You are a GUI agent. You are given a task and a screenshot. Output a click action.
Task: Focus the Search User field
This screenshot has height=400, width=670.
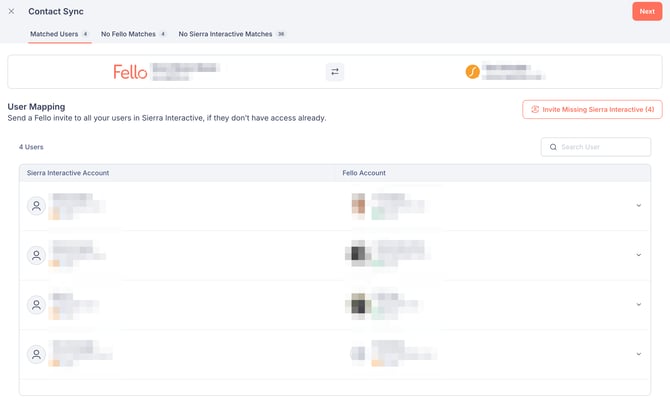coord(596,147)
